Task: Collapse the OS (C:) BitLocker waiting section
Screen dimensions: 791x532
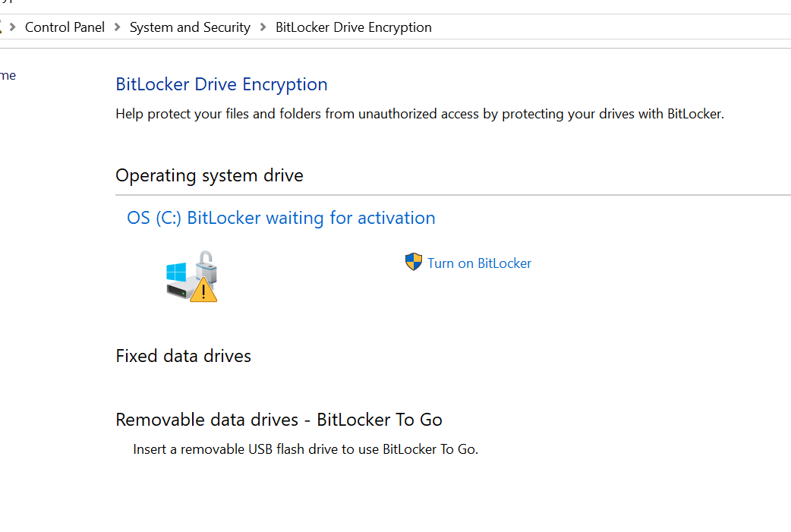Action: (281, 218)
